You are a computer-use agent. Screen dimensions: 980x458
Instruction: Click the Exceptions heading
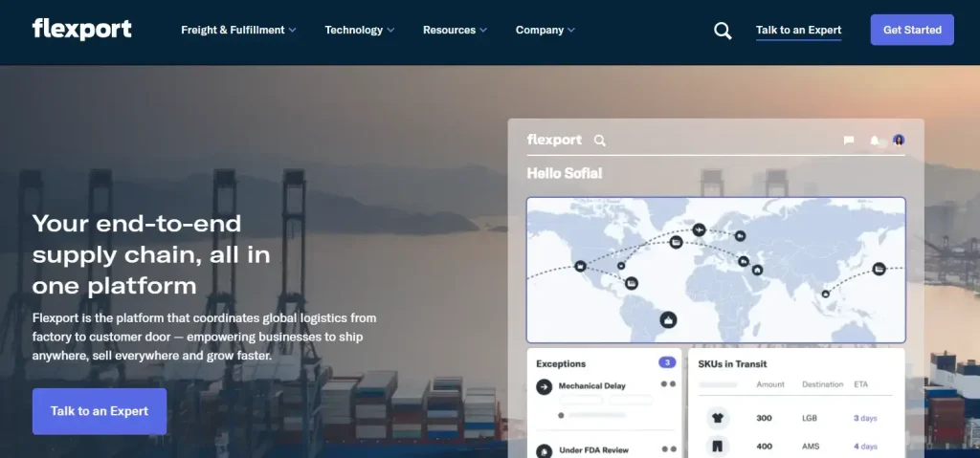(x=561, y=363)
